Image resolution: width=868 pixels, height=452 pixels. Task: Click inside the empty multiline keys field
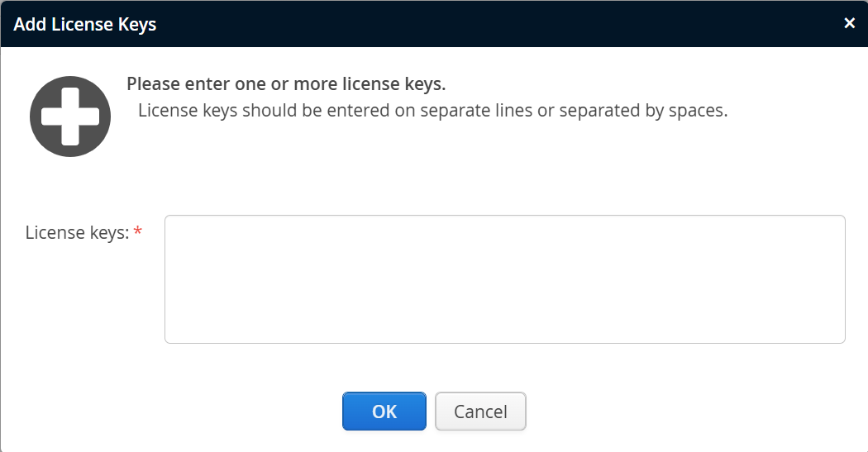click(x=504, y=279)
